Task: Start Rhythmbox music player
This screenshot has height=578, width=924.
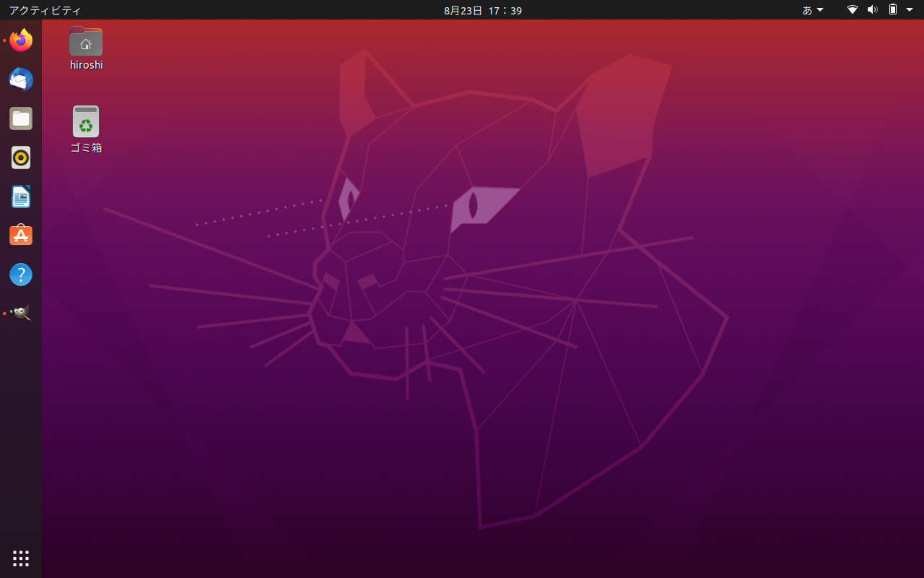Action: point(21,158)
